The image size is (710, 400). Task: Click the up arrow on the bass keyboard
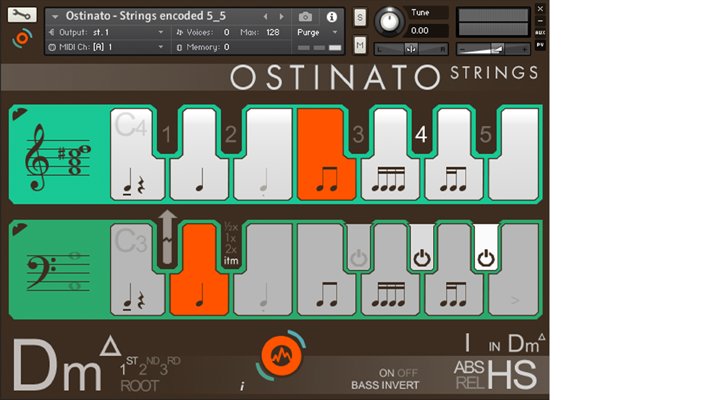(x=166, y=237)
